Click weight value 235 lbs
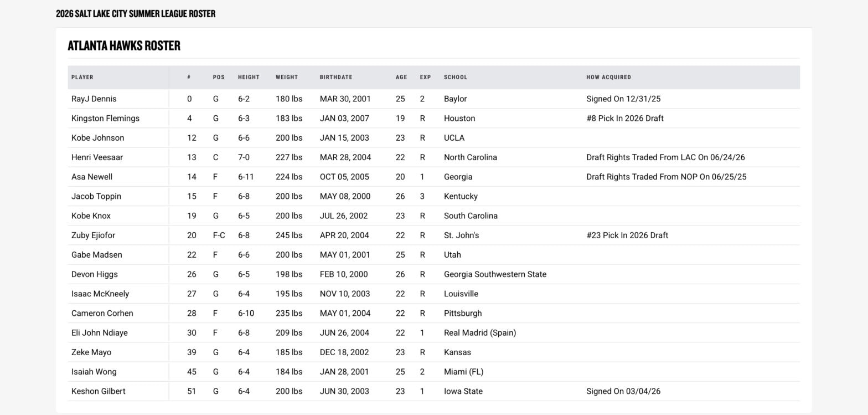The width and height of the screenshot is (868, 415). click(x=289, y=313)
